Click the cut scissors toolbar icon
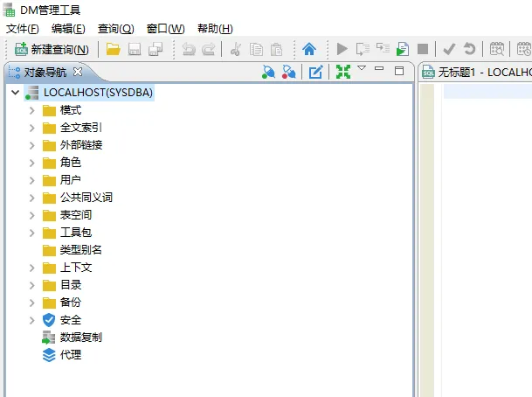Image resolution: width=532 pixels, height=397 pixels. (x=236, y=50)
